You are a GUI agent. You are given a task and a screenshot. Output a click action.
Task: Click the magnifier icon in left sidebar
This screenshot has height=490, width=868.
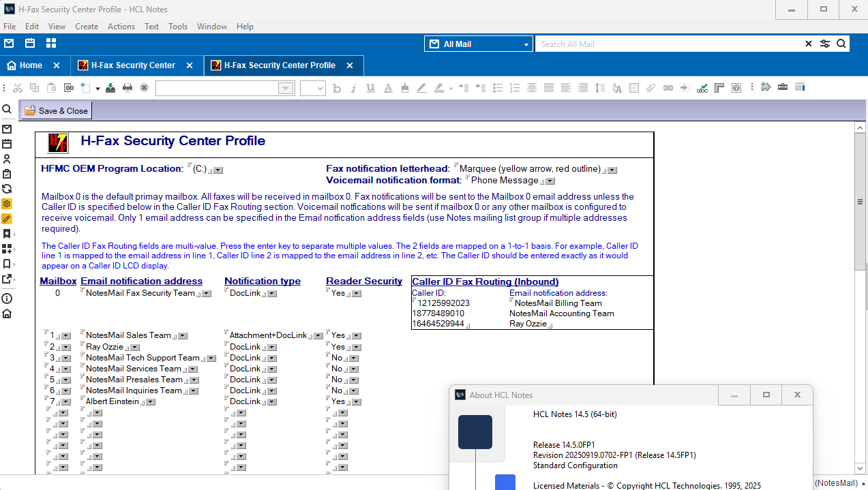click(x=7, y=109)
